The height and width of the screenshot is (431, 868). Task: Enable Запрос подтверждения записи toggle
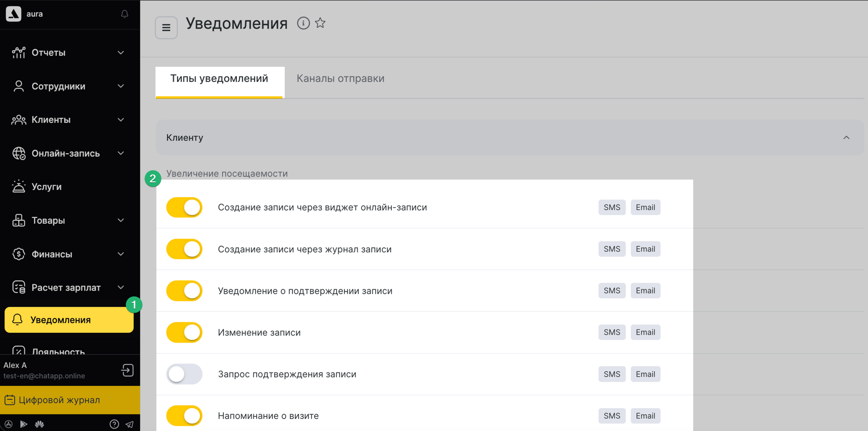tap(184, 374)
